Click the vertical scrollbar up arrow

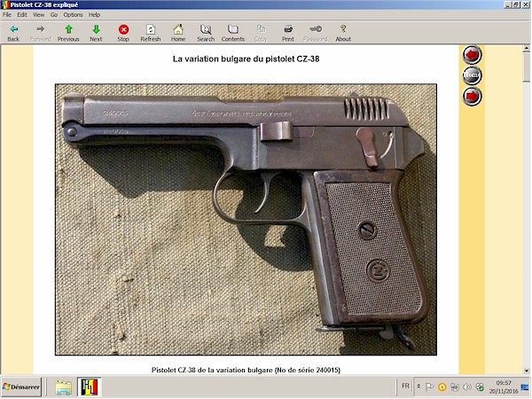click(x=526, y=49)
